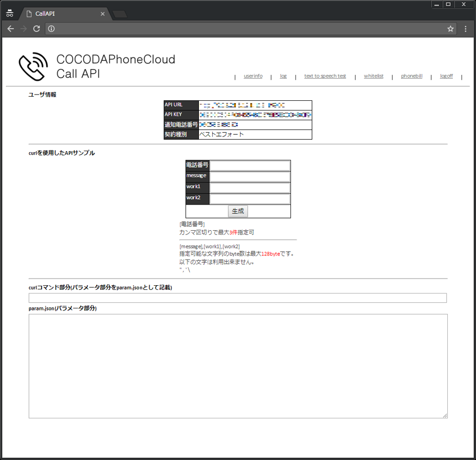The image size is (476, 460).
Task: Select the CallAPI tab
Action: coord(65,14)
